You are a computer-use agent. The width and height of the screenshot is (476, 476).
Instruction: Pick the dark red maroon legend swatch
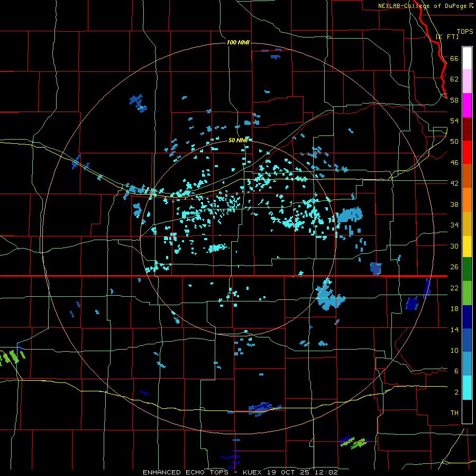click(x=467, y=129)
